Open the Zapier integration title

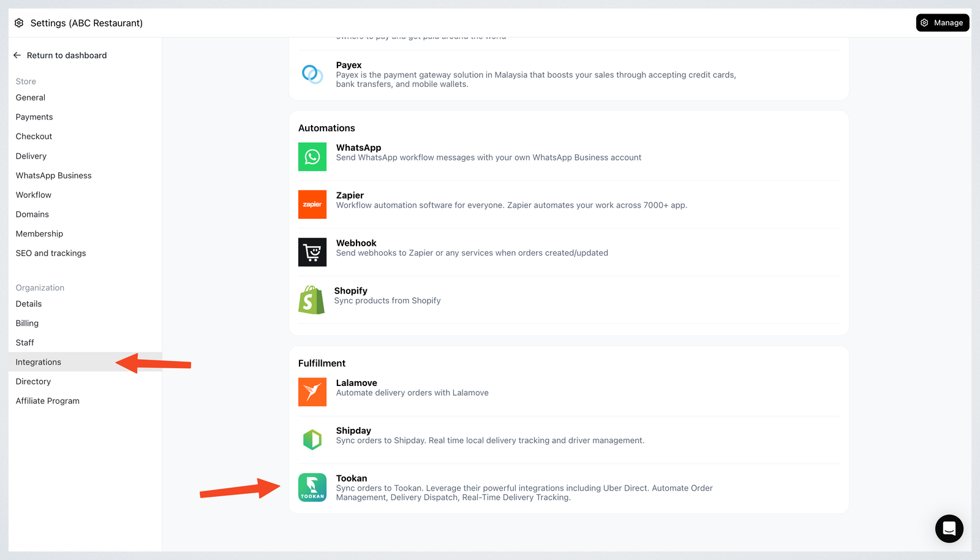tap(350, 195)
